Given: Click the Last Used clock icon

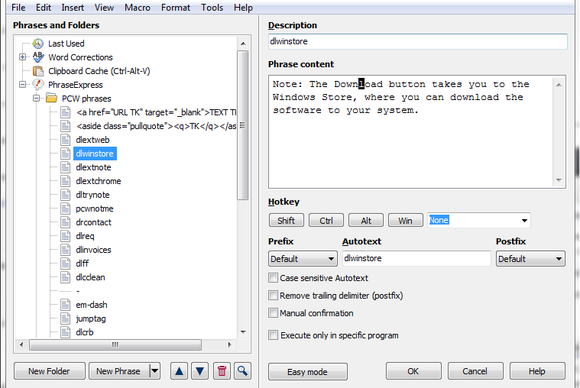Looking at the screenshot, I should (38, 44).
